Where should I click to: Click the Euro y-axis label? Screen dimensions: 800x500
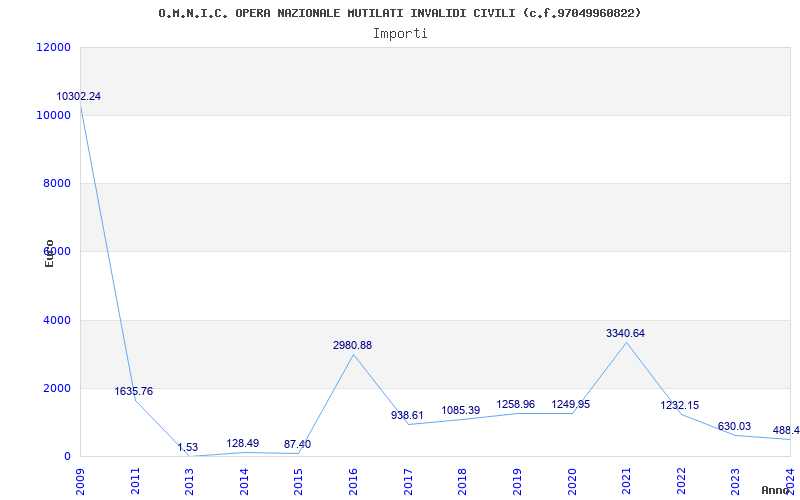(x=49, y=253)
